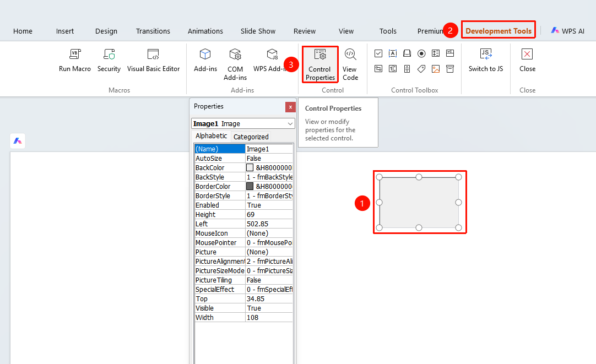Click the Run Macro icon
The width and height of the screenshot is (596, 364).
(75, 55)
